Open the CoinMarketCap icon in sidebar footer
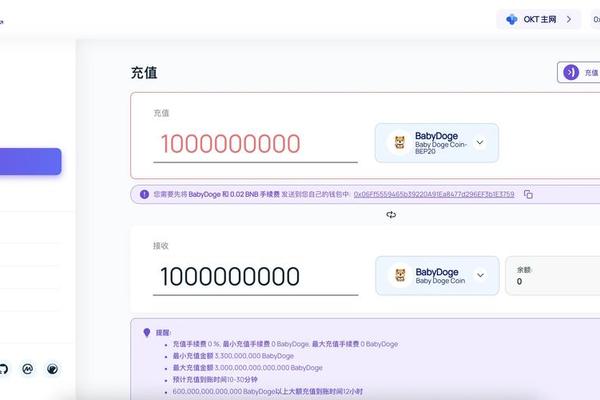The height and width of the screenshot is (400, 600). click(x=28, y=369)
